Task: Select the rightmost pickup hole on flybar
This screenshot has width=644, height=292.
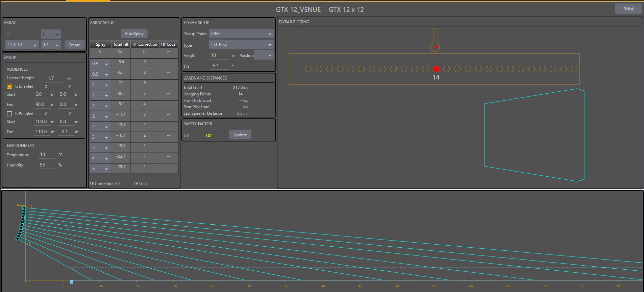Action: [x=574, y=69]
